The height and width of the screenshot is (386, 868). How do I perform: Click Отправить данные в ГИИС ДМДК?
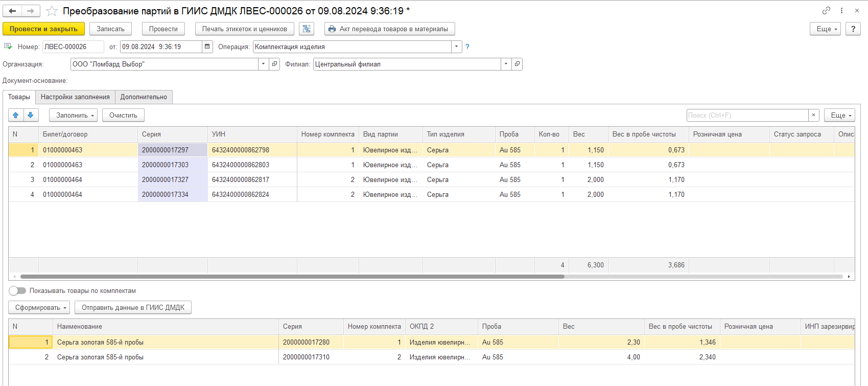(133, 307)
